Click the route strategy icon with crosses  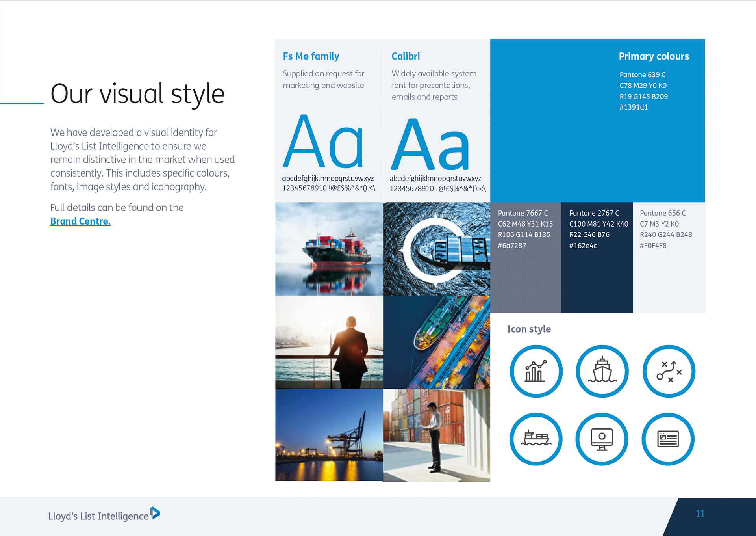669,371
